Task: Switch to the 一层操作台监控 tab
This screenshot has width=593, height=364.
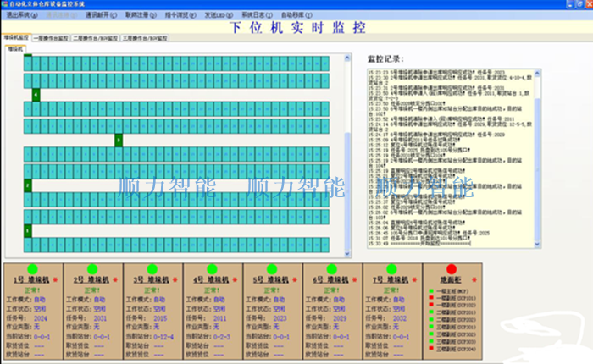Action: pyautogui.click(x=51, y=38)
